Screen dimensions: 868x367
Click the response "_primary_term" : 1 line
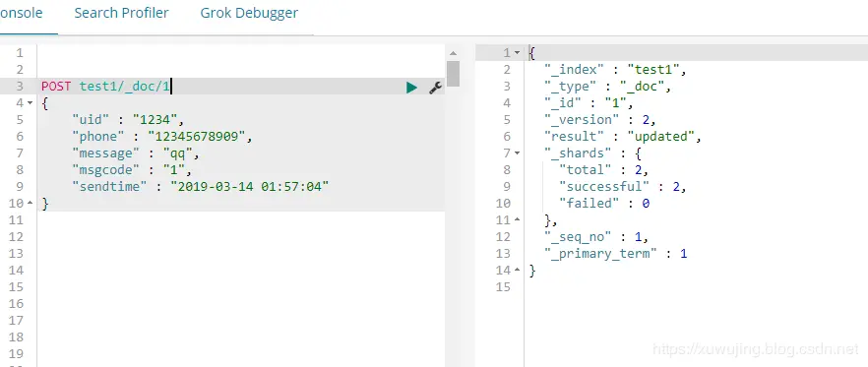[616, 254]
